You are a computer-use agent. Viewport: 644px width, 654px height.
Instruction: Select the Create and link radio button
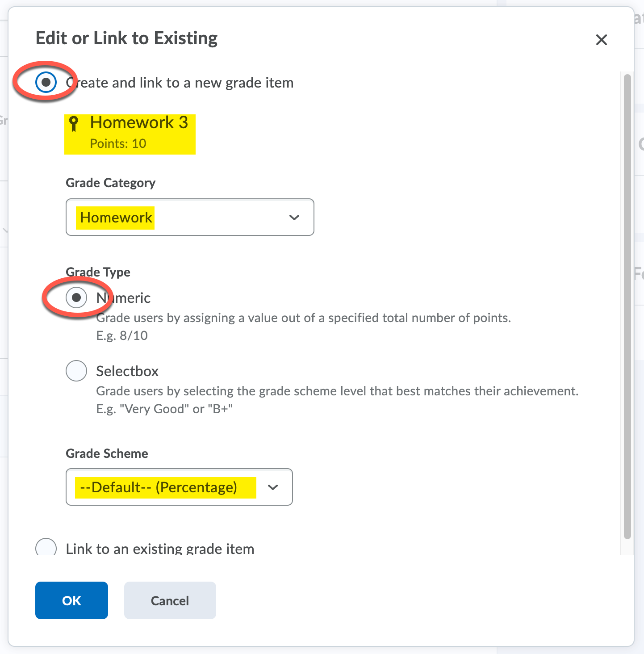pyautogui.click(x=46, y=82)
